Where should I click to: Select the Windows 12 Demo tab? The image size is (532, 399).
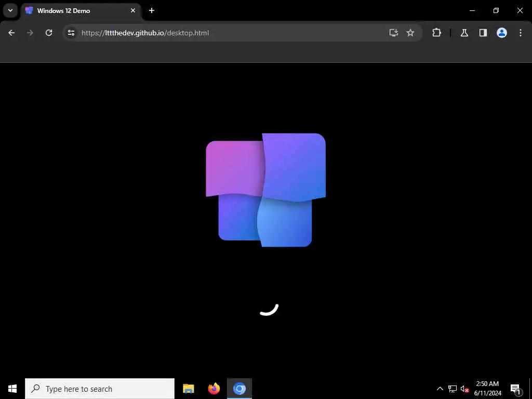coord(81,11)
